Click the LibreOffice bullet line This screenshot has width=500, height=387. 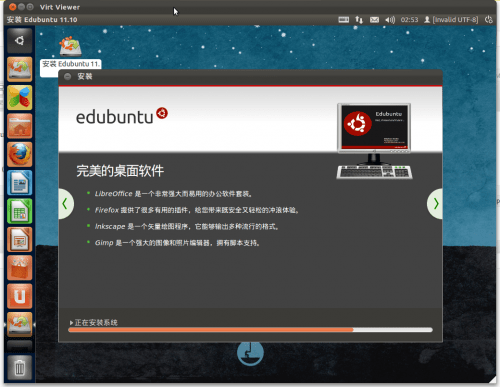click(x=173, y=194)
